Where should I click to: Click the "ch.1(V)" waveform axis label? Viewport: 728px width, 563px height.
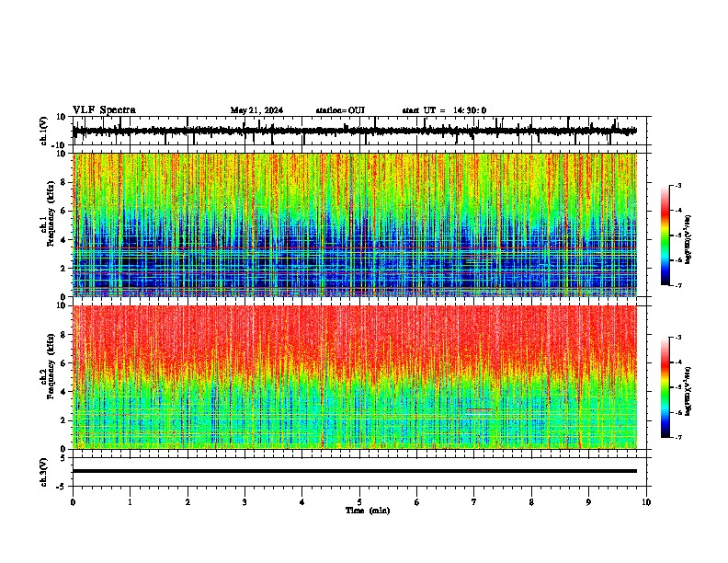[44, 131]
